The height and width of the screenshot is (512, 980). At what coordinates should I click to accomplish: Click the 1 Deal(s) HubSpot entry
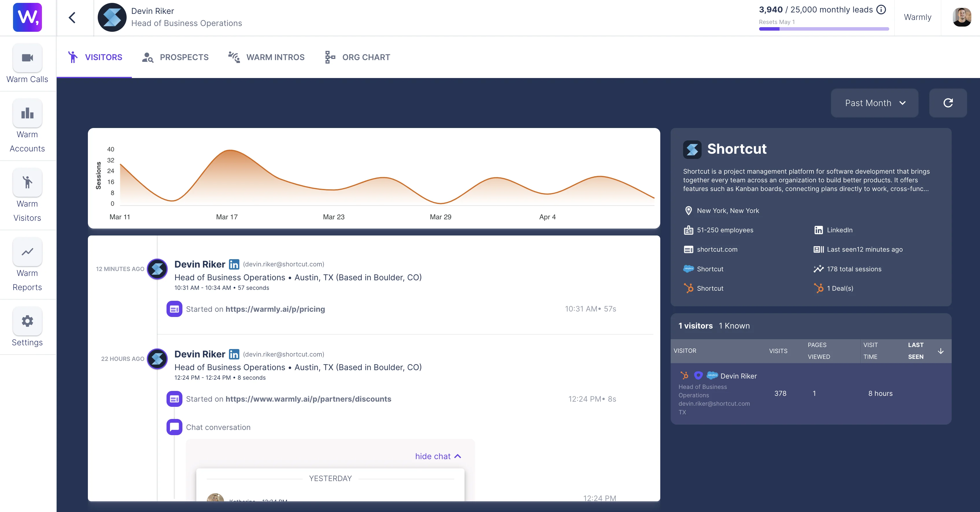pos(833,288)
